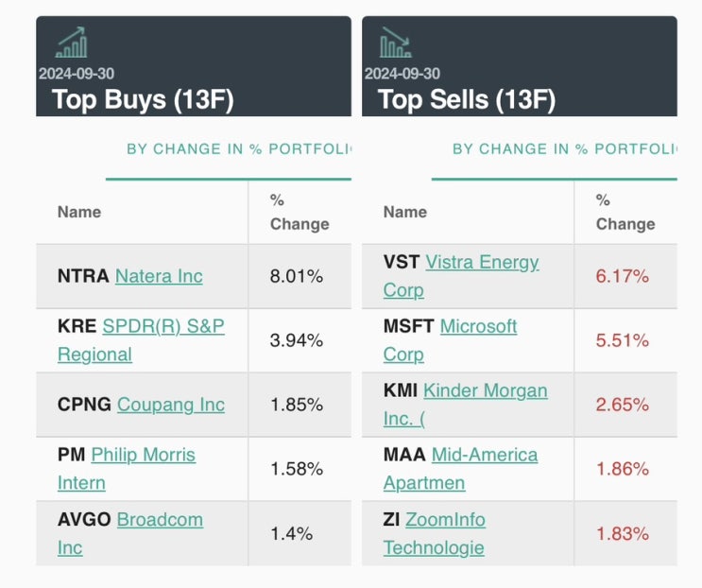The height and width of the screenshot is (588, 702).
Task: Click the Top Sells (13F) title
Action: [x=466, y=99]
